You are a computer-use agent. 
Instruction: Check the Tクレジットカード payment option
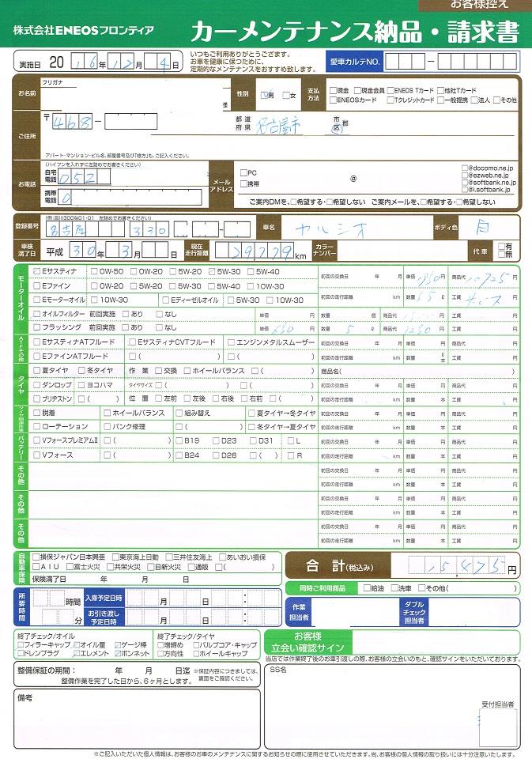tap(391, 100)
